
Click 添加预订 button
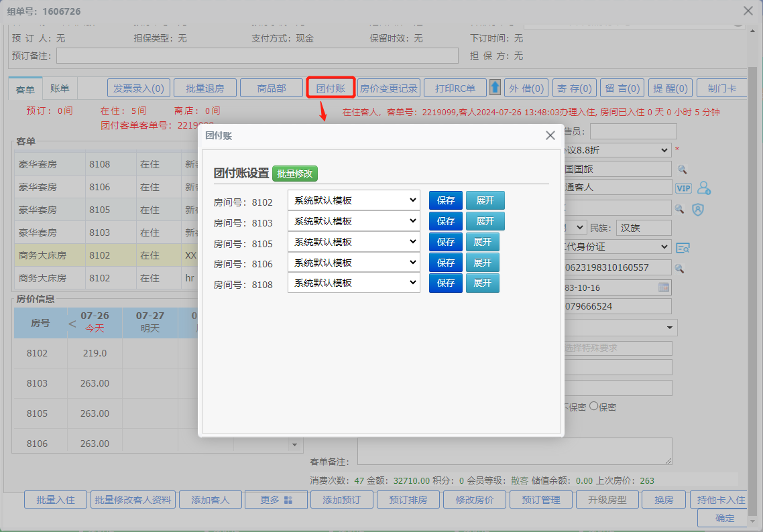(x=341, y=500)
